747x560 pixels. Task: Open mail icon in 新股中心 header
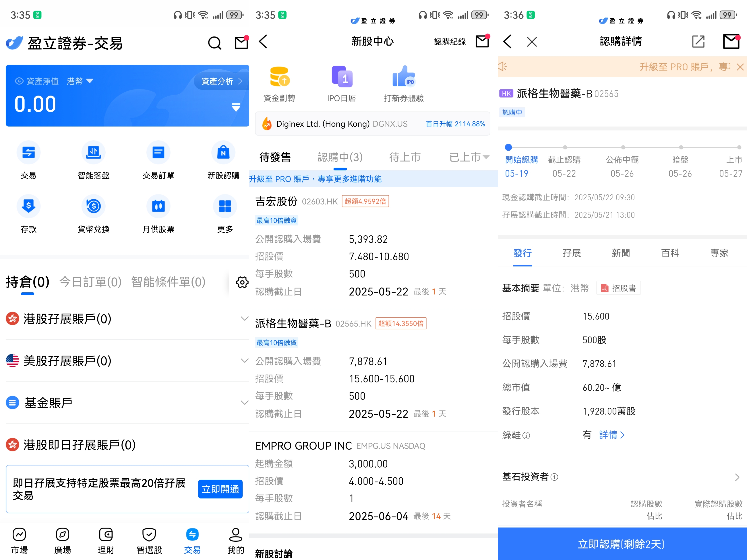click(x=483, y=41)
